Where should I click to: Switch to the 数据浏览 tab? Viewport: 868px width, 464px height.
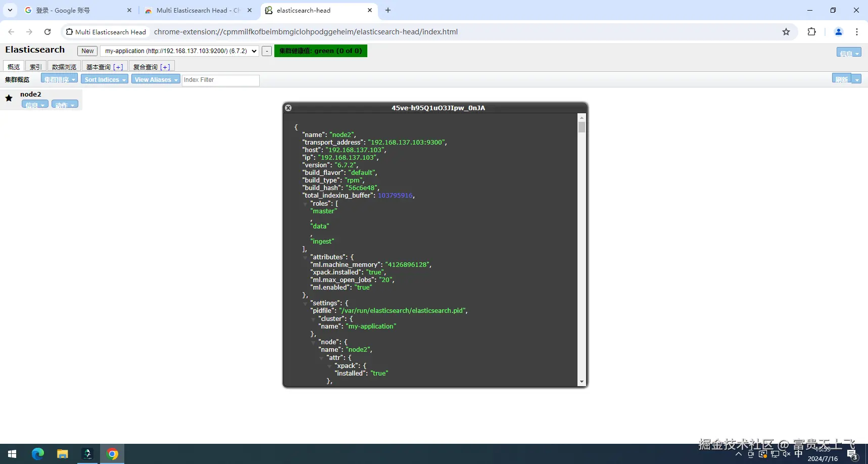(64, 67)
